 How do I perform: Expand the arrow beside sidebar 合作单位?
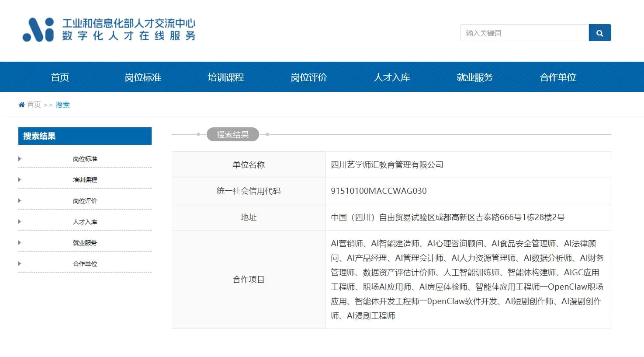tap(20, 264)
